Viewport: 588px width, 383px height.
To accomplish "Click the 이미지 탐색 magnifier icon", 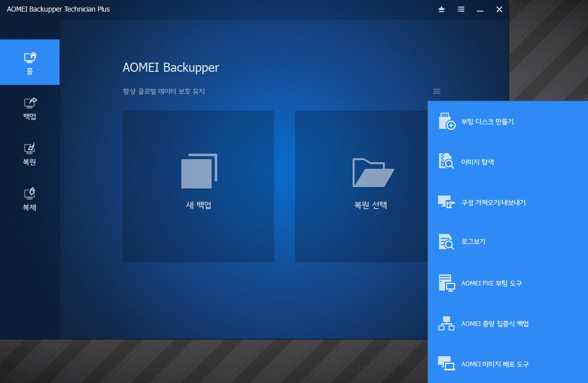I will pyautogui.click(x=446, y=161).
